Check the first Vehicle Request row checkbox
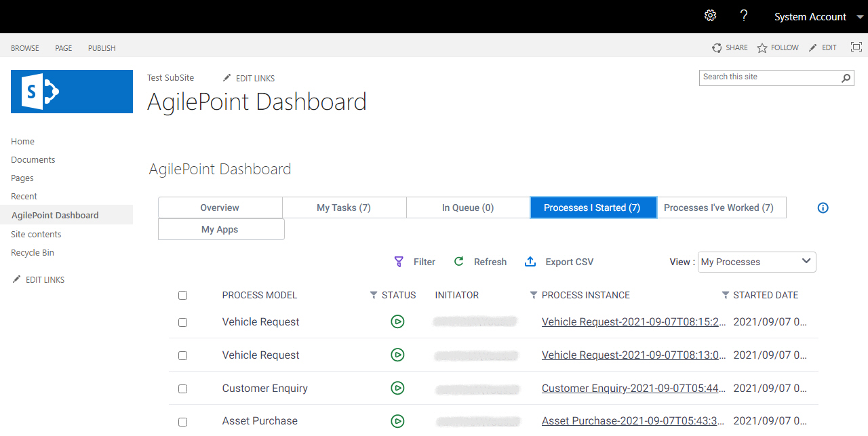 coord(182,322)
